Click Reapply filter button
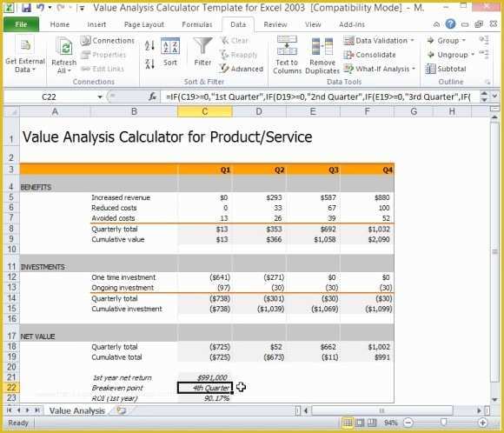504x433 pixels. (238, 55)
